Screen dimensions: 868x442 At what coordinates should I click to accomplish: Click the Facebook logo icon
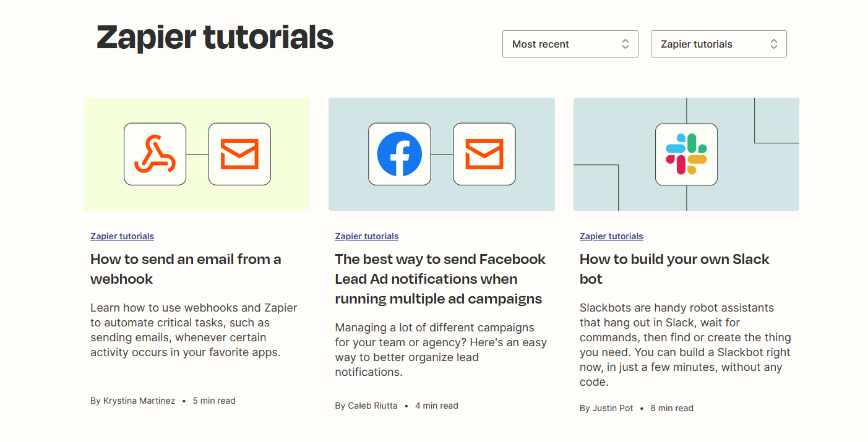pyautogui.click(x=399, y=154)
